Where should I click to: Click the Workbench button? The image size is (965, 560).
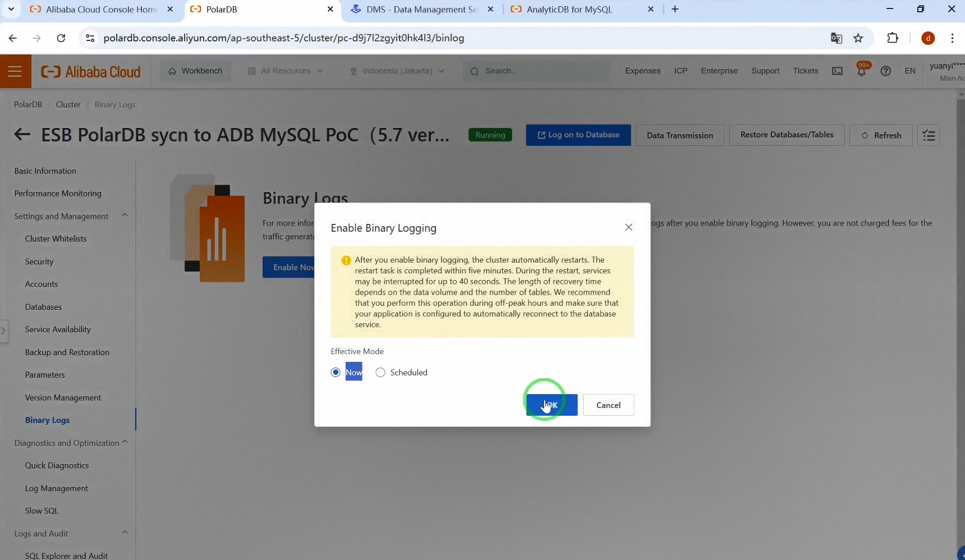point(195,71)
